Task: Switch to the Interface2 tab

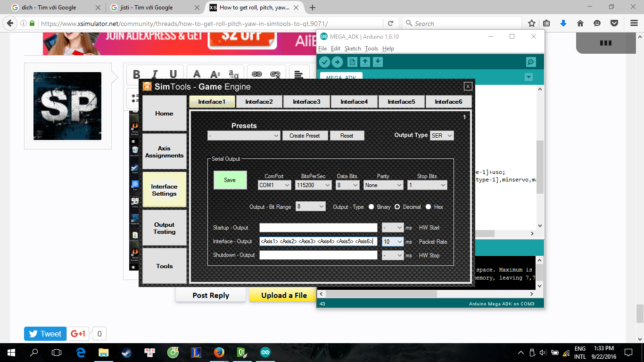Action: click(x=259, y=101)
